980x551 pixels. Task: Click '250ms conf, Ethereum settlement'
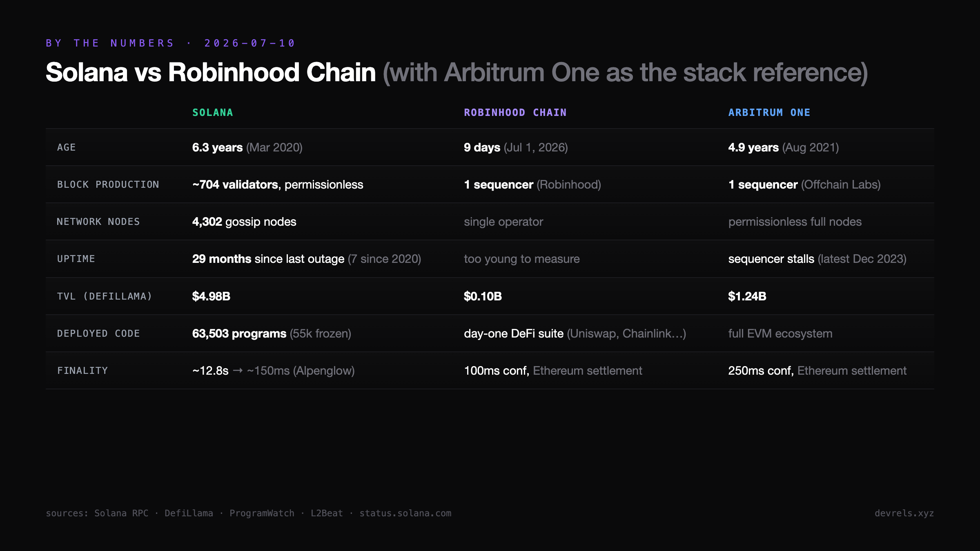pyautogui.click(x=817, y=371)
